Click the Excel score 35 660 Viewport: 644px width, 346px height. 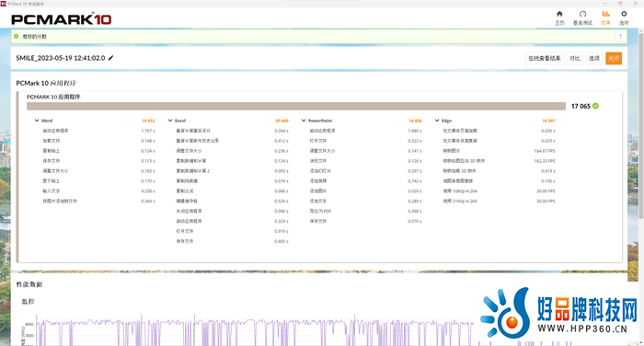click(x=282, y=121)
